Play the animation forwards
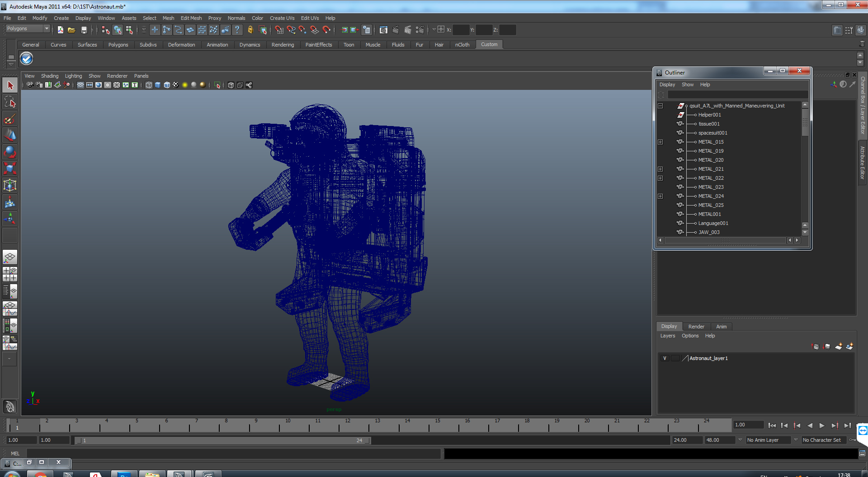Image resolution: width=868 pixels, height=477 pixels. [822, 426]
